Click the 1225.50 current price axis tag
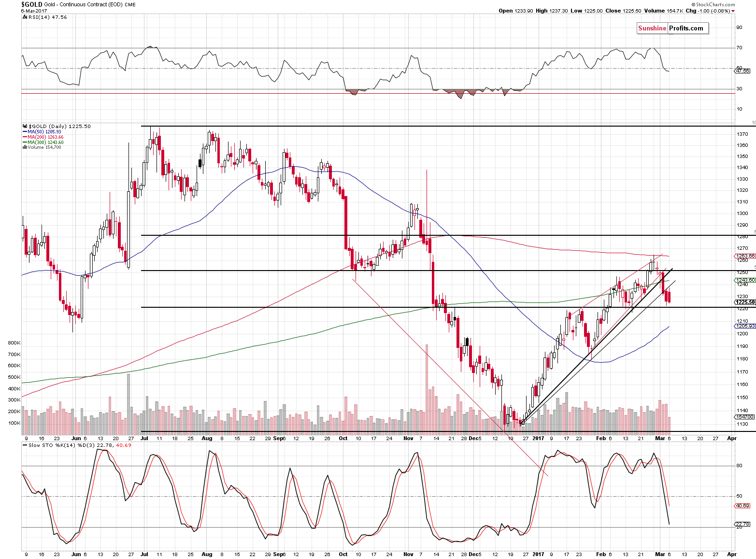This screenshot has height=559, width=756. 745,302
